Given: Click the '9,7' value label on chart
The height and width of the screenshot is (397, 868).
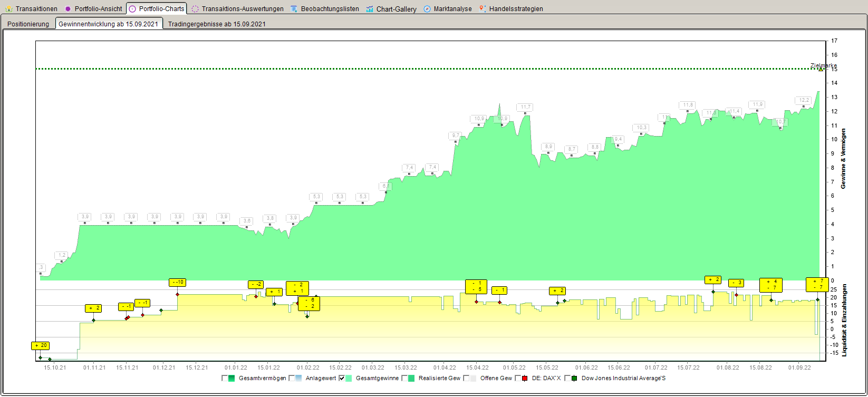Looking at the screenshot, I should click(456, 135).
